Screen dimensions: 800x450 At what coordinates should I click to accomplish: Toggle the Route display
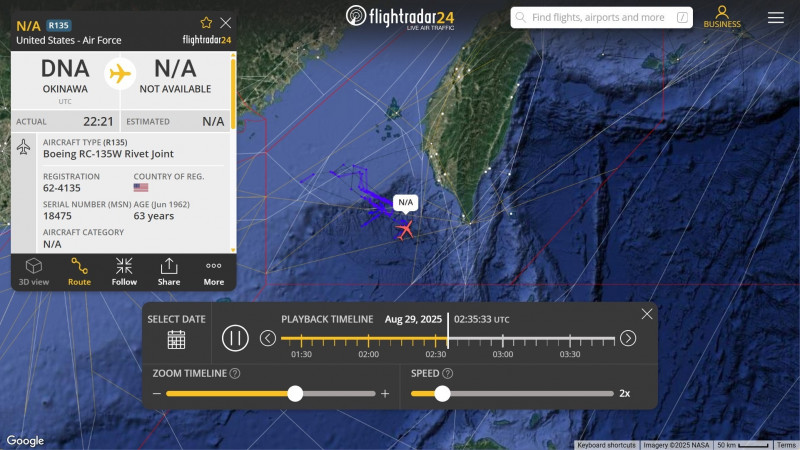pos(79,272)
